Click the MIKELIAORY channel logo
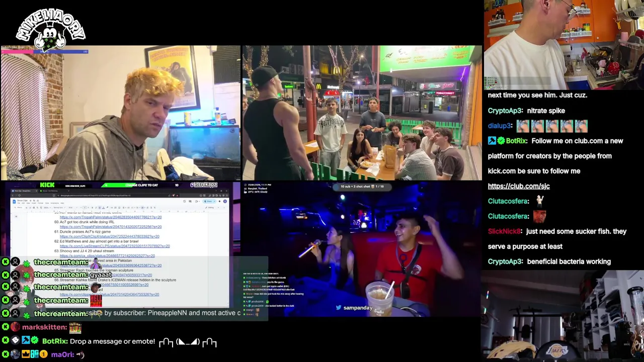644x362 pixels. (50, 29)
